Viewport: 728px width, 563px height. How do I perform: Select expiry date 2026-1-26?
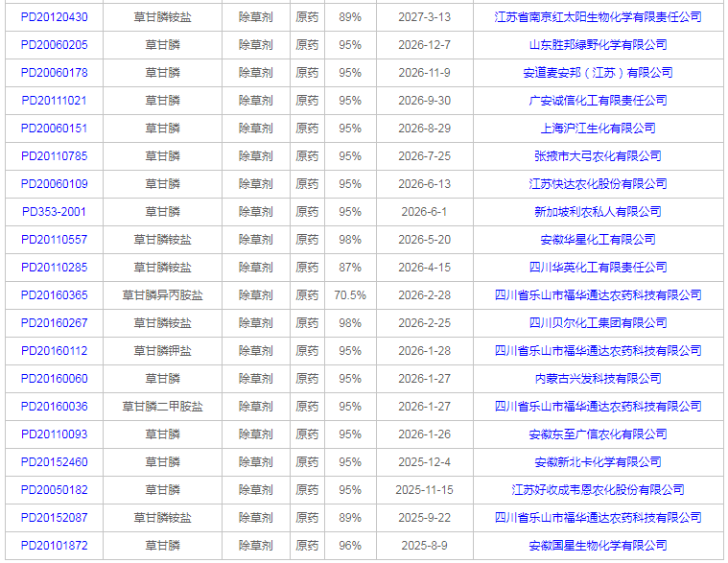click(x=424, y=434)
